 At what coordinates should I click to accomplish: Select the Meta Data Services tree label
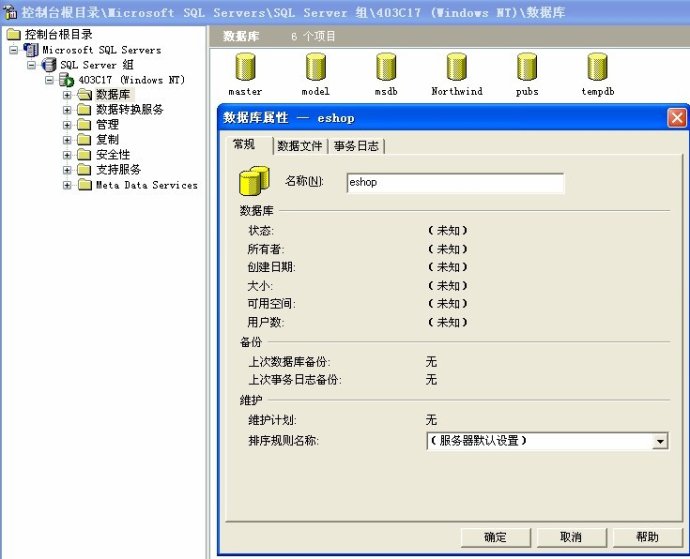(x=147, y=185)
